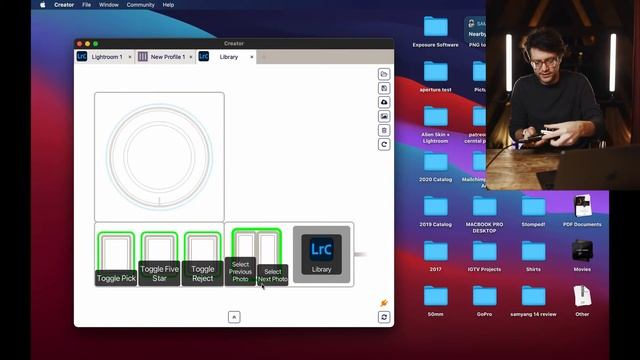Select the samyang 14 review folder
The width and height of the screenshot is (640, 360).
(533, 300)
